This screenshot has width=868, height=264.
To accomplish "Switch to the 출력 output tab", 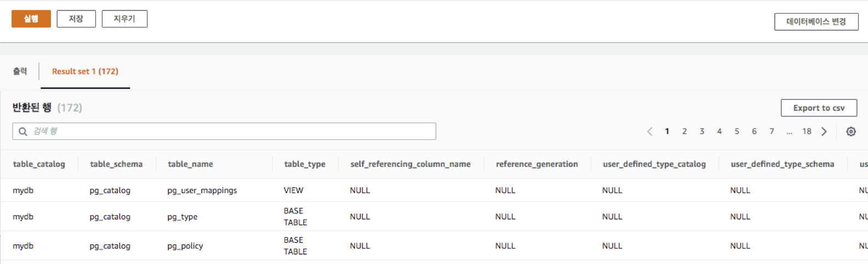I will click(x=20, y=71).
